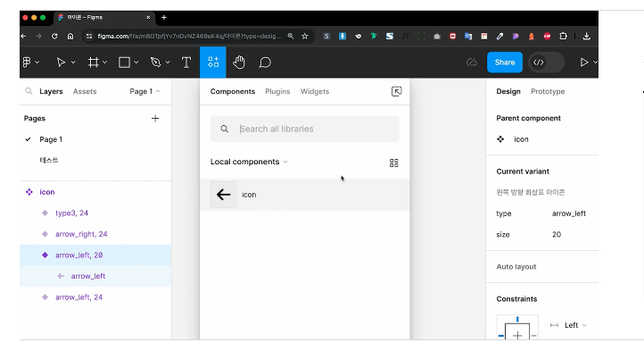
Task: Open the Figma main menu icon
Action: coord(27,63)
